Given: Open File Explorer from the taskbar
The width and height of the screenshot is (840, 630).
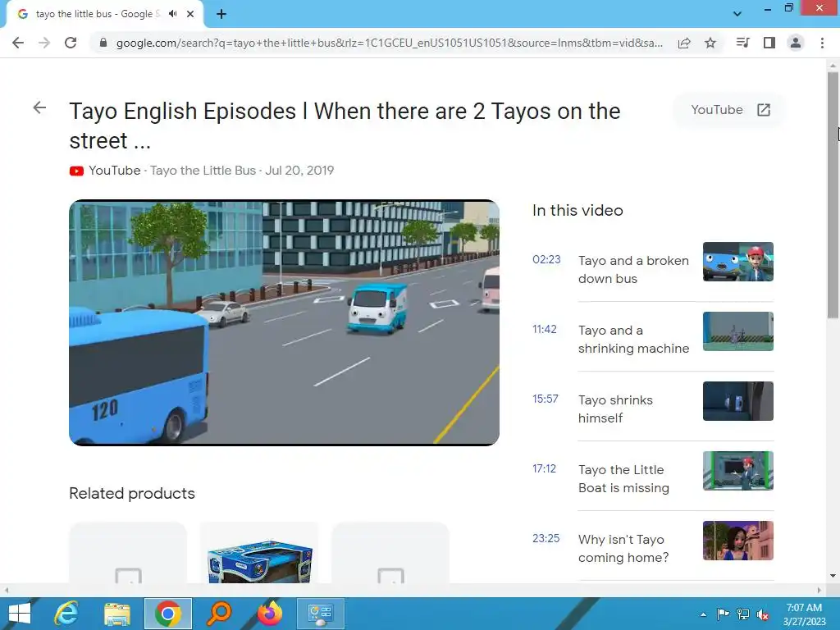Looking at the screenshot, I should pyautogui.click(x=116, y=614).
